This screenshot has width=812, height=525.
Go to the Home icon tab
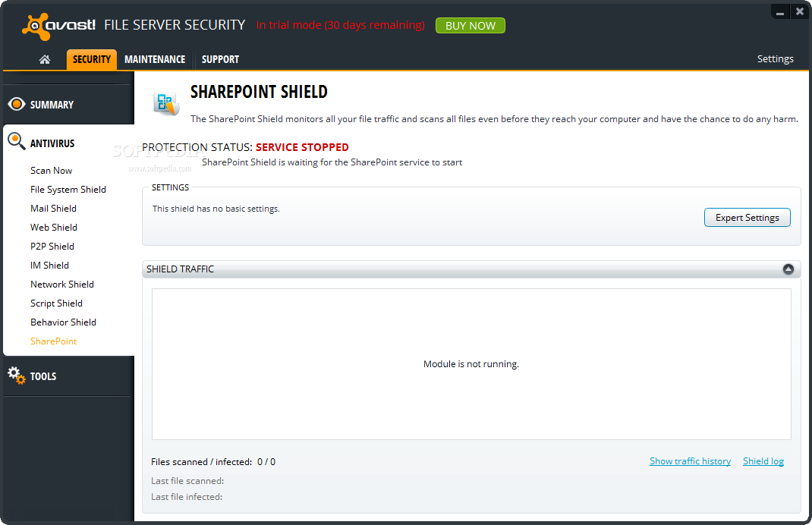[45, 59]
